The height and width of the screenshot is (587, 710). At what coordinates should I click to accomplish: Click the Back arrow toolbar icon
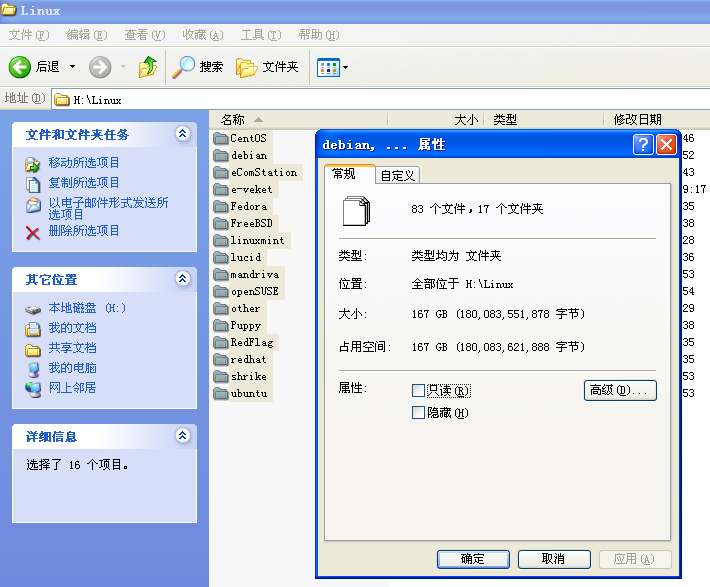(20, 67)
